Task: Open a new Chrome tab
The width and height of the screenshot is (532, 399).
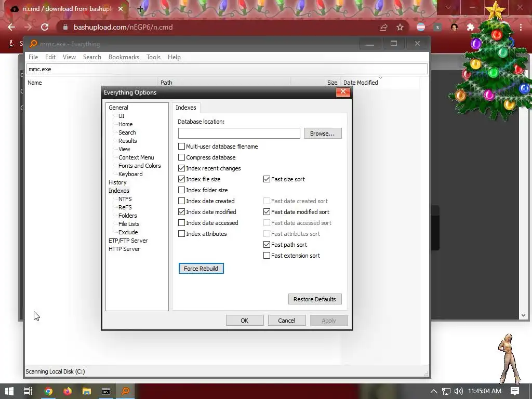Action: (140, 9)
